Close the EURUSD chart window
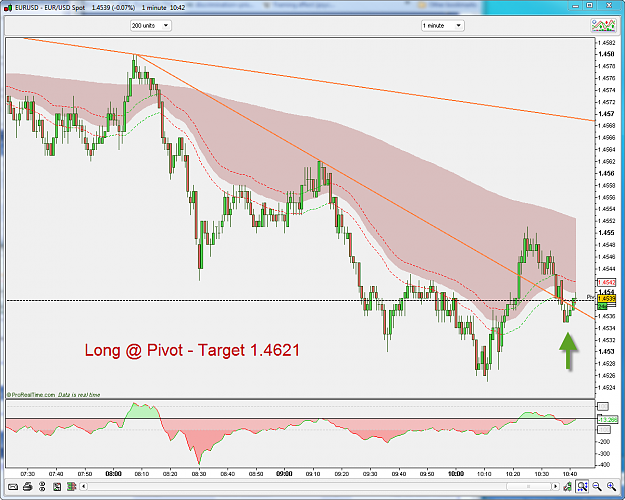Screen dimensions: 625x500 609,6
